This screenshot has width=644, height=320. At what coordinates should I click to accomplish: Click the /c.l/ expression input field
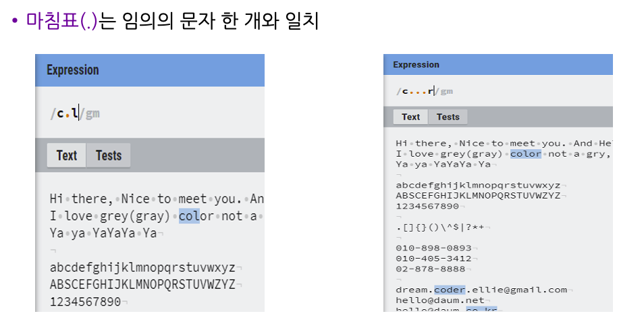tap(150, 113)
